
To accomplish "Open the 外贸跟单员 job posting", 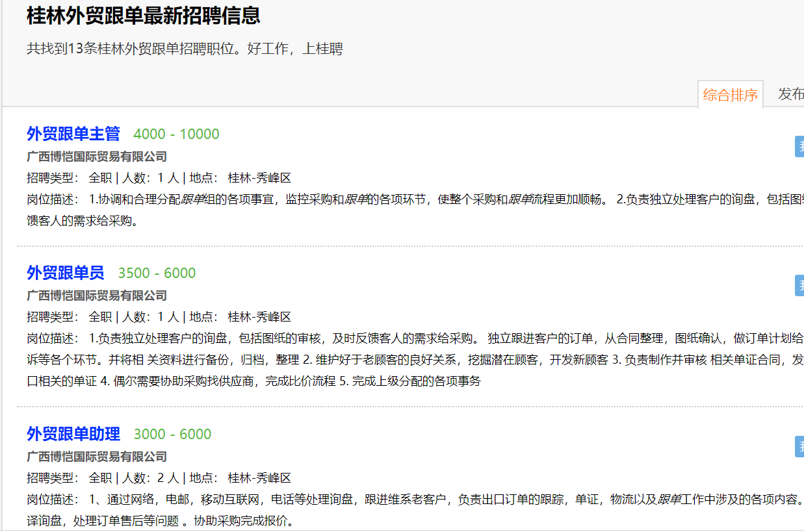I will pos(66,273).
